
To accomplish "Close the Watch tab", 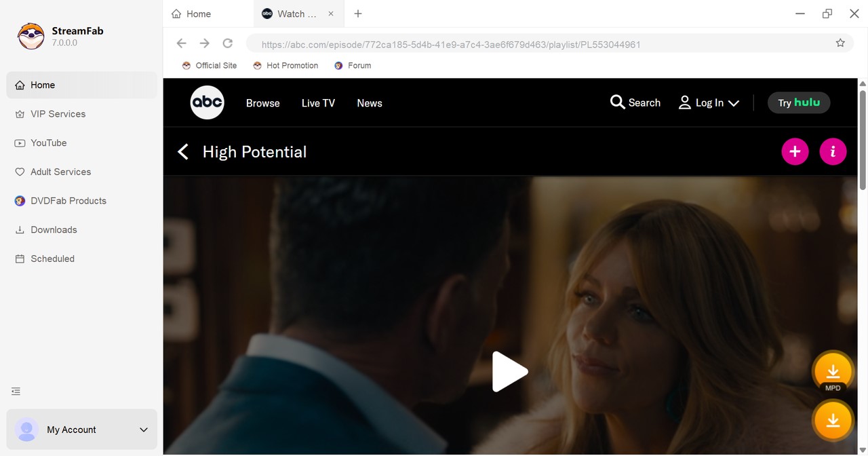I will coord(331,14).
